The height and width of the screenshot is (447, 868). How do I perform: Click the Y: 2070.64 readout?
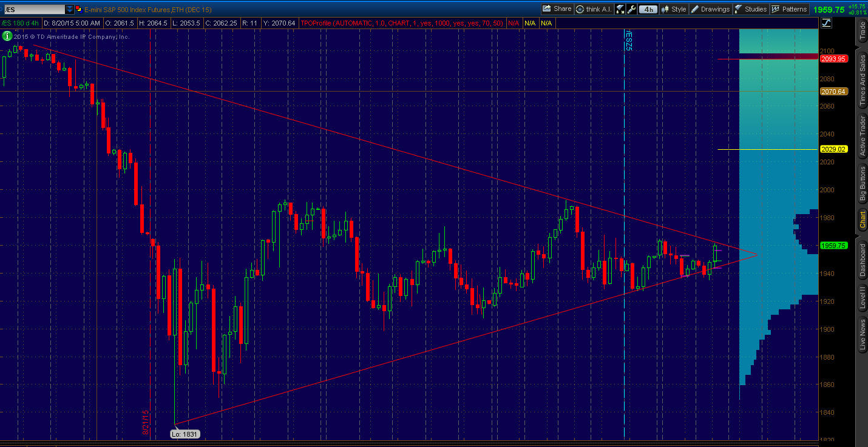point(279,23)
